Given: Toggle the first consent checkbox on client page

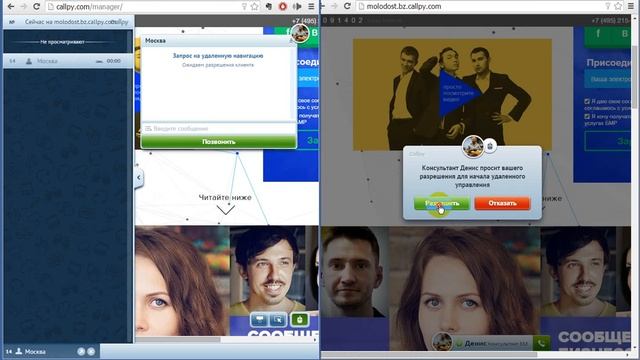Looking at the screenshot, I should [x=587, y=101].
